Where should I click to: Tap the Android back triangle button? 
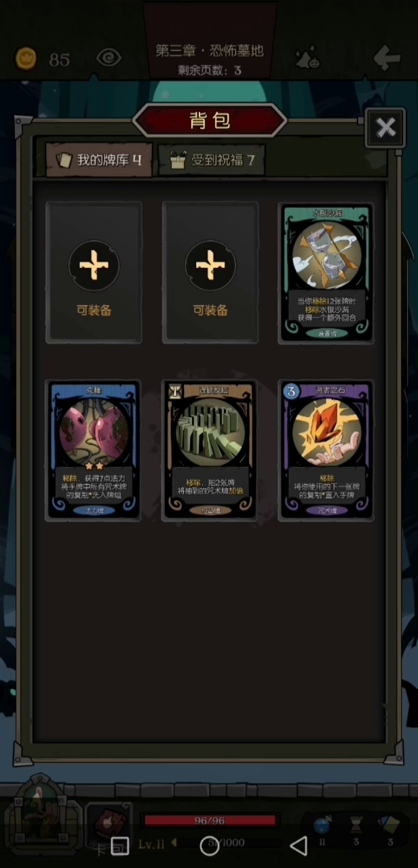point(299,845)
